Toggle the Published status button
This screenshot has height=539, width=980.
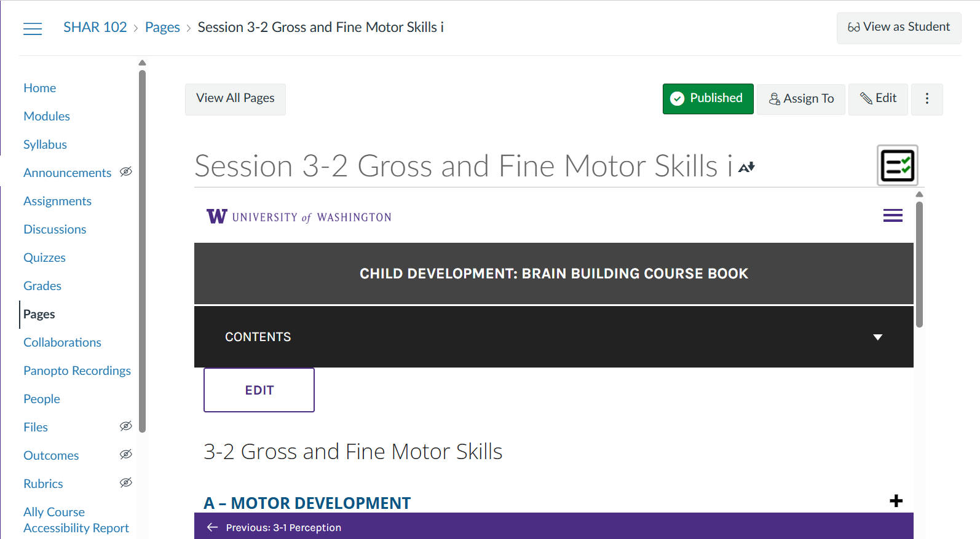tap(708, 99)
